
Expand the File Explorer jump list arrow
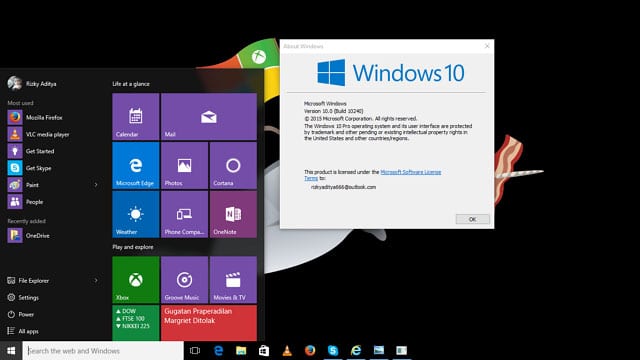click(x=96, y=280)
